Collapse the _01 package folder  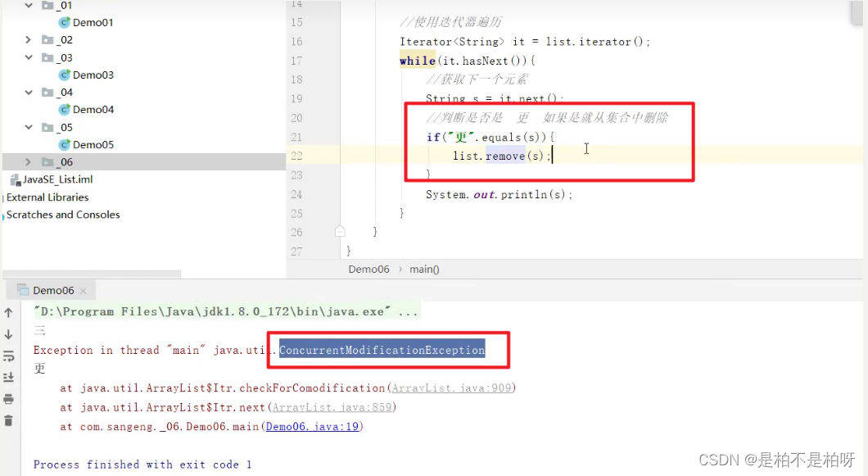coord(27,5)
